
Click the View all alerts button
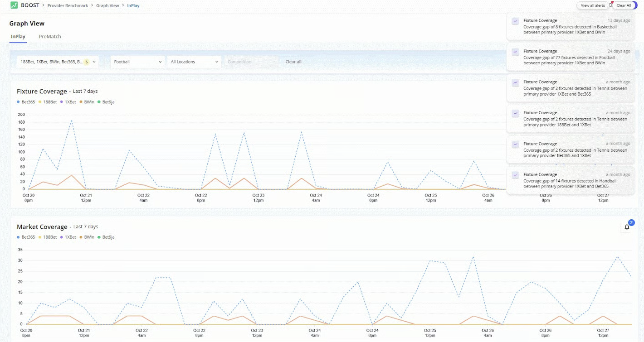tap(593, 5)
